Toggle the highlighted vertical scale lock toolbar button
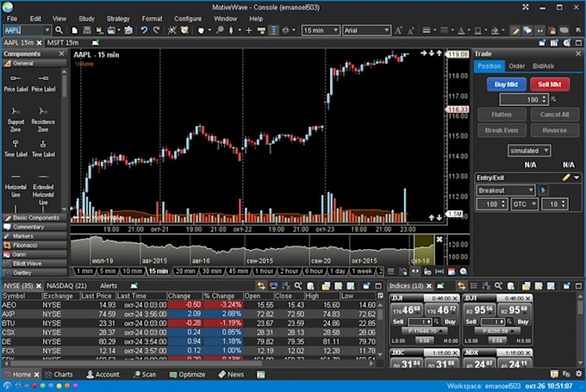The height and width of the screenshot is (392, 586). pos(273,30)
